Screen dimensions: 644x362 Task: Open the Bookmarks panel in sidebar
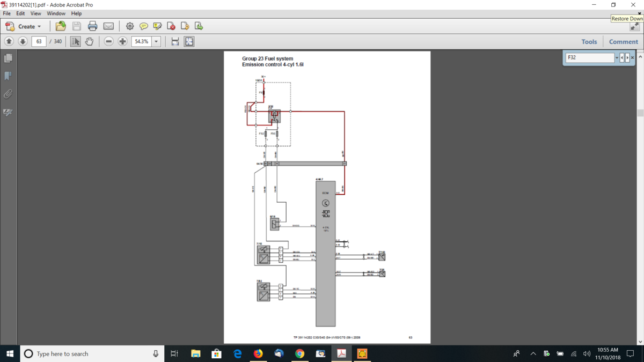coord(8,76)
